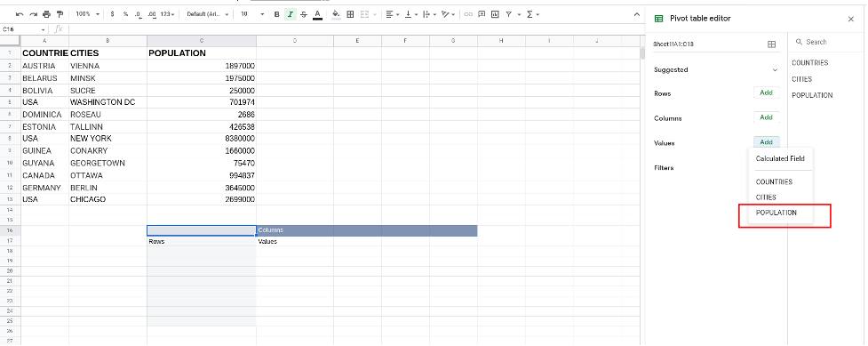868x346 pixels.
Task: Open the text wrapping dropdown
Action: (x=429, y=14)
